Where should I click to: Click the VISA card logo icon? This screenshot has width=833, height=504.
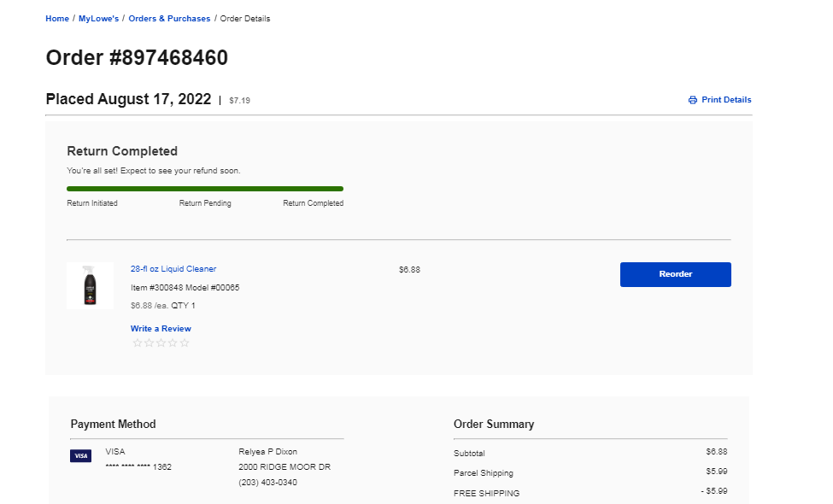coord(81,455)
